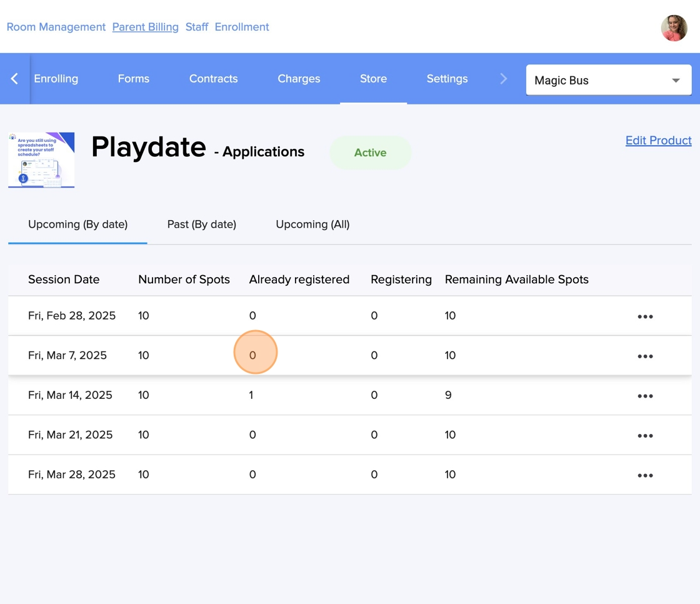Click the Session Date column header
This screenshot has height=604, width=700.
[x=64, y=279]
